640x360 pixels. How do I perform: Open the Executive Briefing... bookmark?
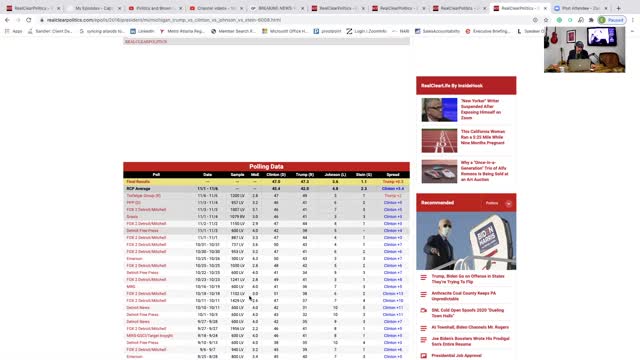(x=488, y=31)
